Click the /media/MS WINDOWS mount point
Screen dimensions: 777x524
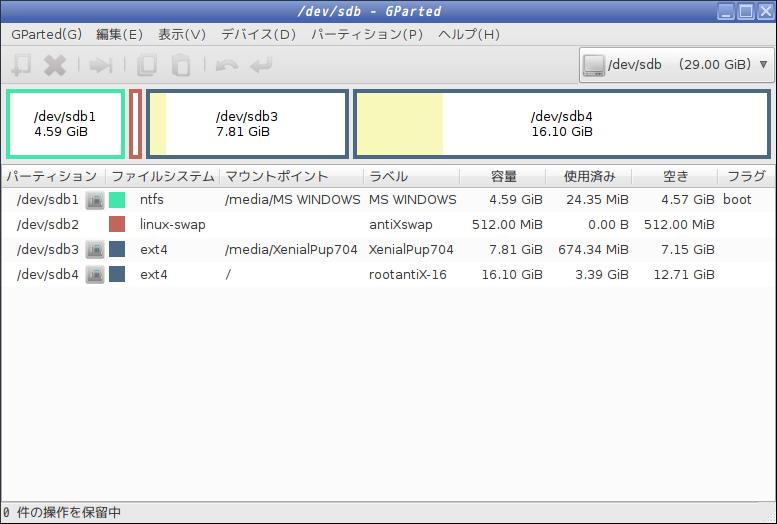point(292,200)
